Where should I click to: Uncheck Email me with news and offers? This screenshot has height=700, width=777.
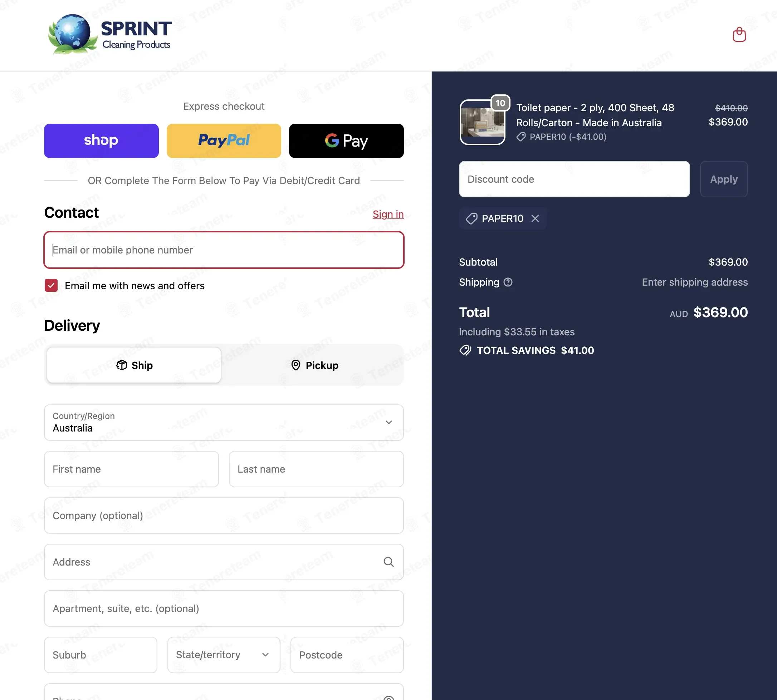coord(51,285)
